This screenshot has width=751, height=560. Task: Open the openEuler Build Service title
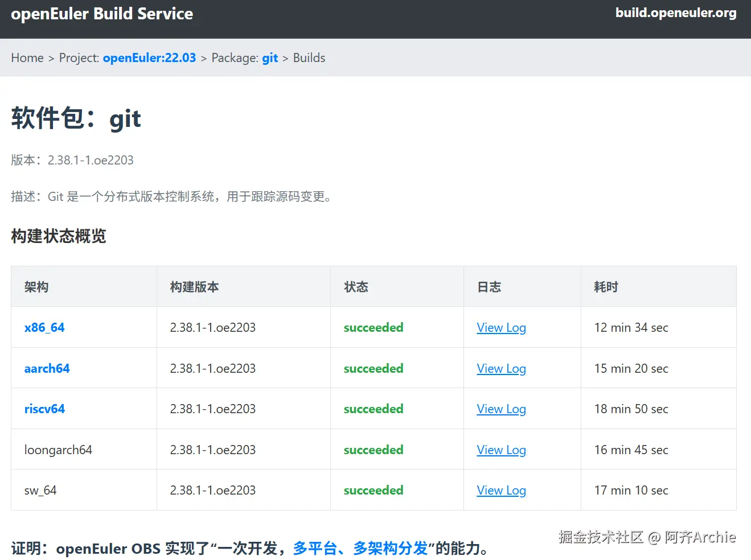(x=102, y=14)
